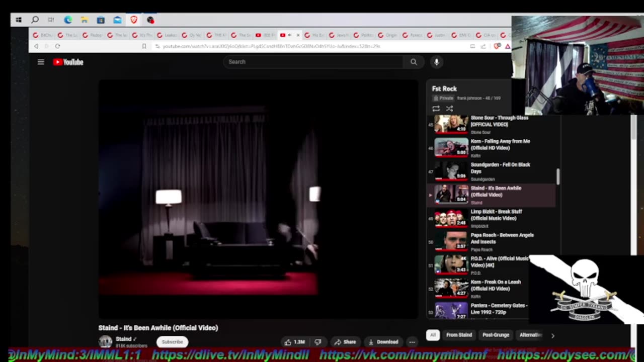Toggle playlist loop
Viewport: 644px width, 362px height.
click(x=436, y=109)
